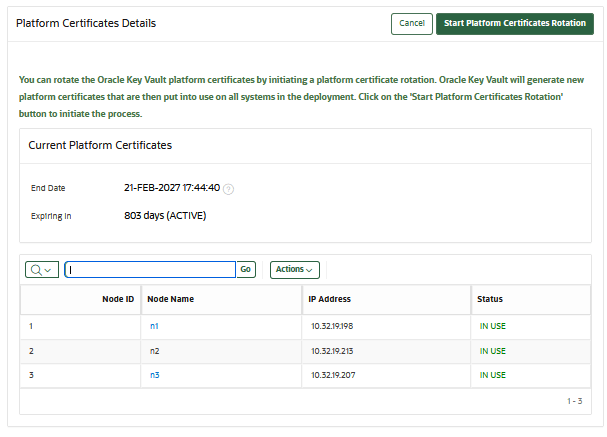Screen dimensions: 607x437
Task: Select IP address 10.32.19.207 cell
Action: 331,375
